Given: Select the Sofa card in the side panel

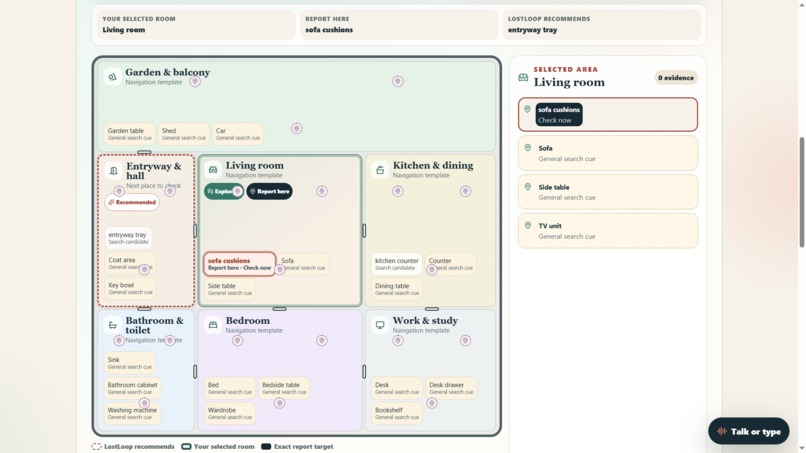Looking at the screenshot, I should (x=608, y=153).
